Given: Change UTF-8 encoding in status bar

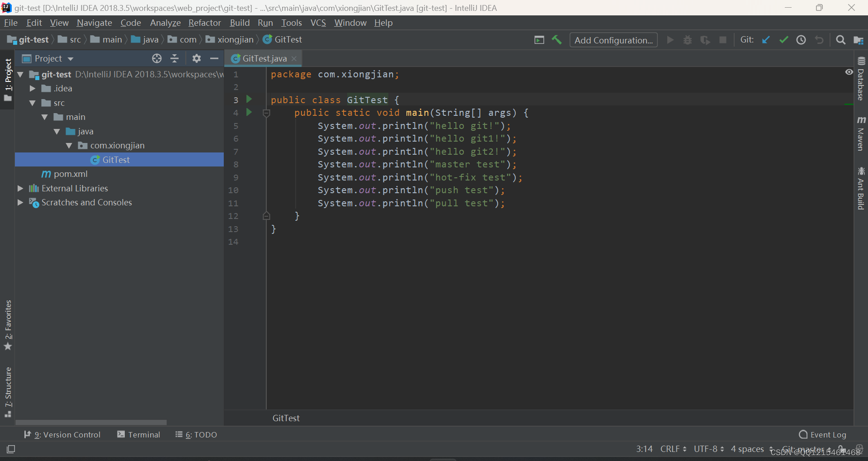Looking at the screenshot, I should pyautogui.click(x=708, y=449).
